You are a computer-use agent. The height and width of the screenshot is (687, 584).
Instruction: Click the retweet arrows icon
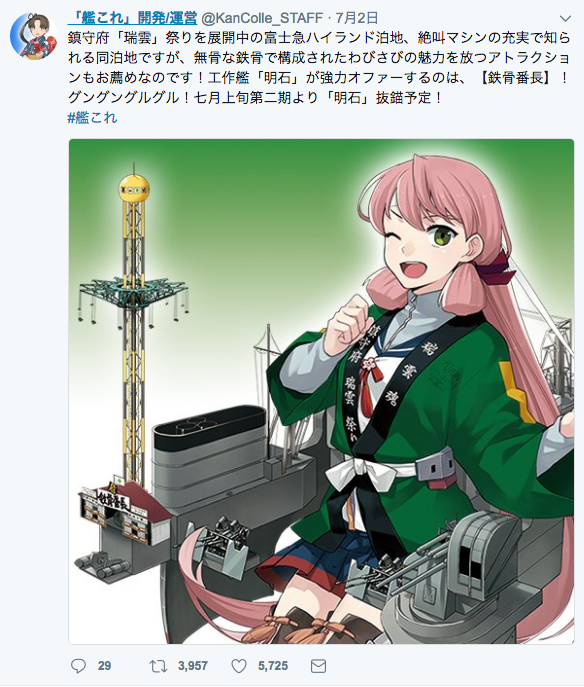click(x=158, y=666)
